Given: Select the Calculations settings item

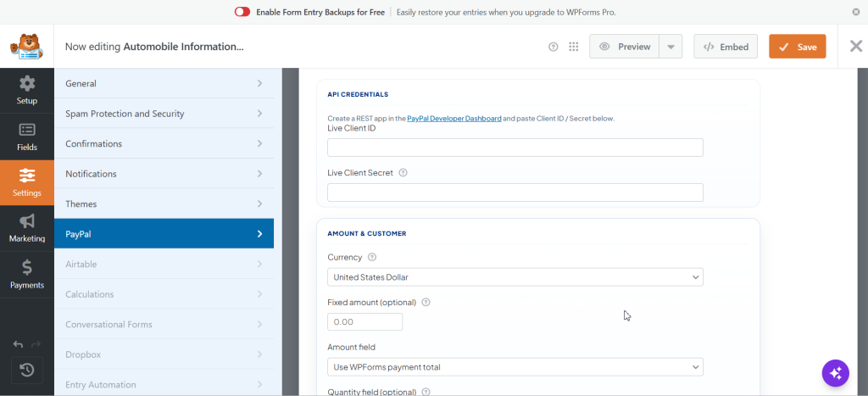Looking at the screenshot, I should coord(164,294).
